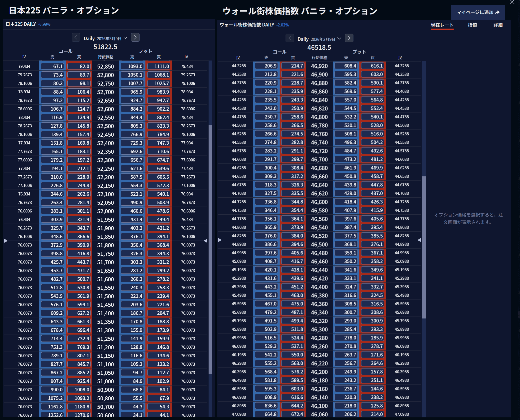520x420 pixels.
Task: Click the マイページに追加 button
Action: coord(478,12)
